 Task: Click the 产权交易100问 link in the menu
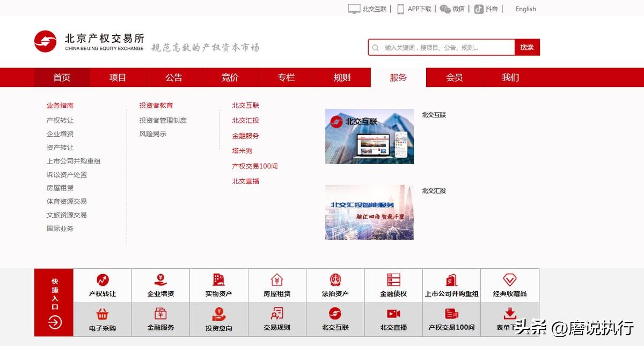pyautogui.click(x=255, y=166)
